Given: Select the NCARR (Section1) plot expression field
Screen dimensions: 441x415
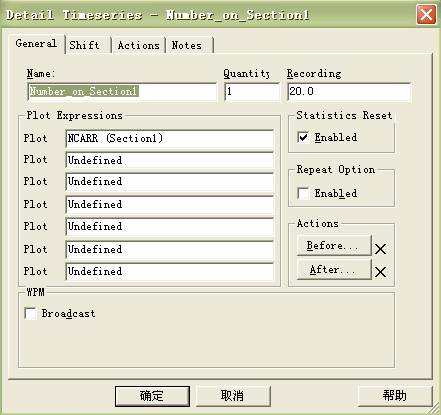Looking at the screenshot, I should pos(170,138).
